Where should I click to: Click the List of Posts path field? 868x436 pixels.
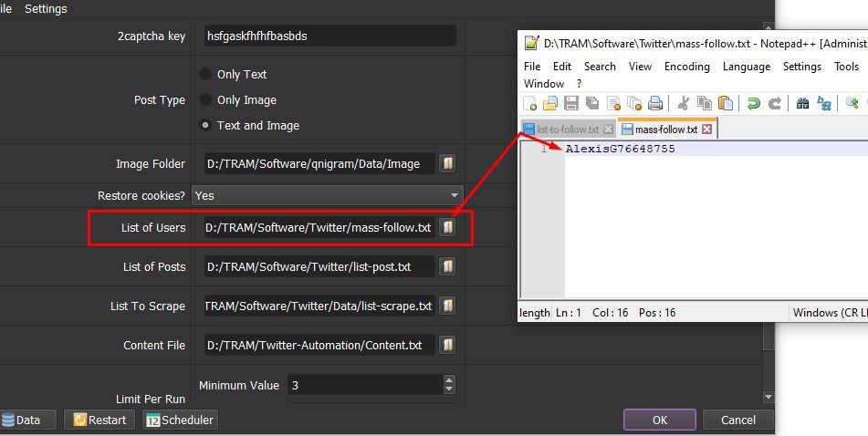pyautogui.click(x=320, y=266)
